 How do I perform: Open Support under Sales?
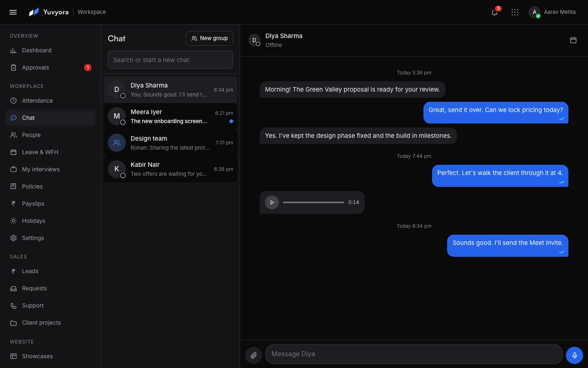[x=51, y=305]
